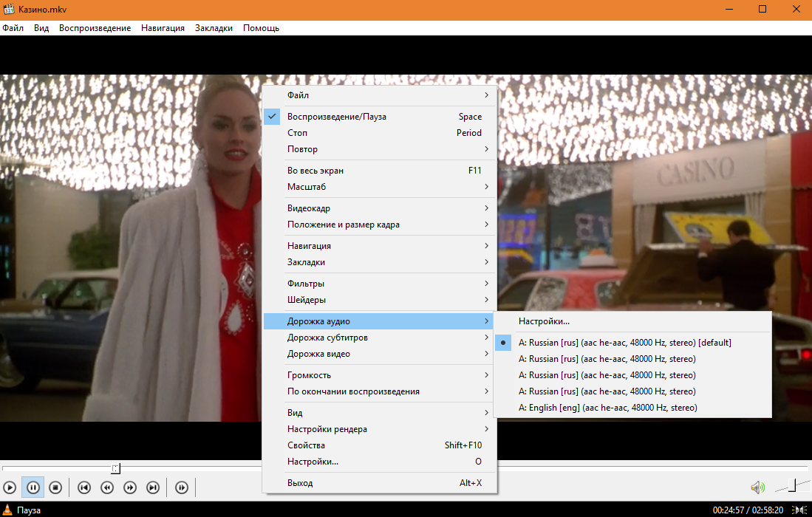Open the Воспроизведение menu in the menu bar
The image size is (812, 517).
95,28
